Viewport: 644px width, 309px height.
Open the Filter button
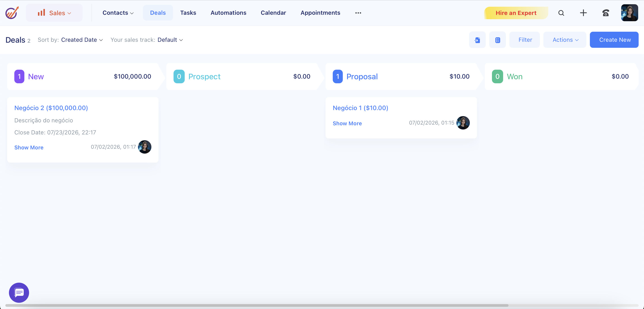click(525, 40)
